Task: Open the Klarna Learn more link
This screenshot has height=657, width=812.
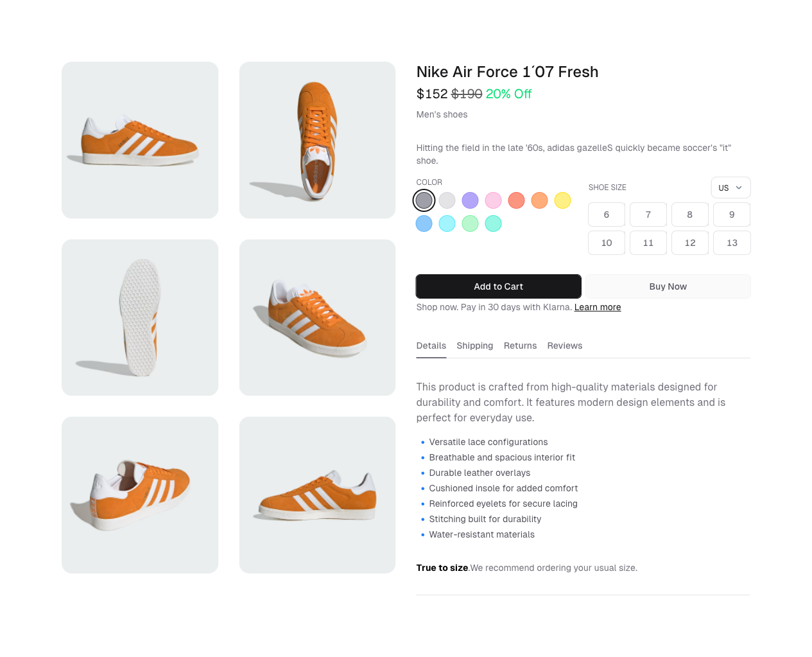Action: click(597, 307)
